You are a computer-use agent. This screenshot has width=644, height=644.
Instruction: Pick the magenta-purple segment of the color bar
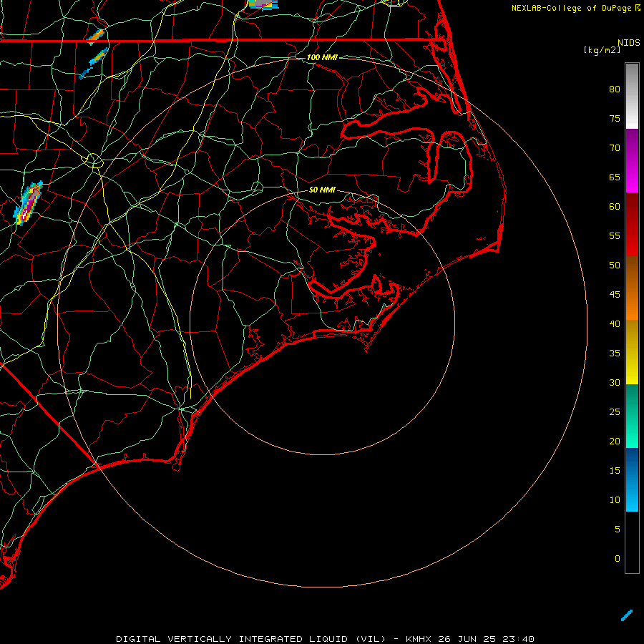(x=632, y=160)
